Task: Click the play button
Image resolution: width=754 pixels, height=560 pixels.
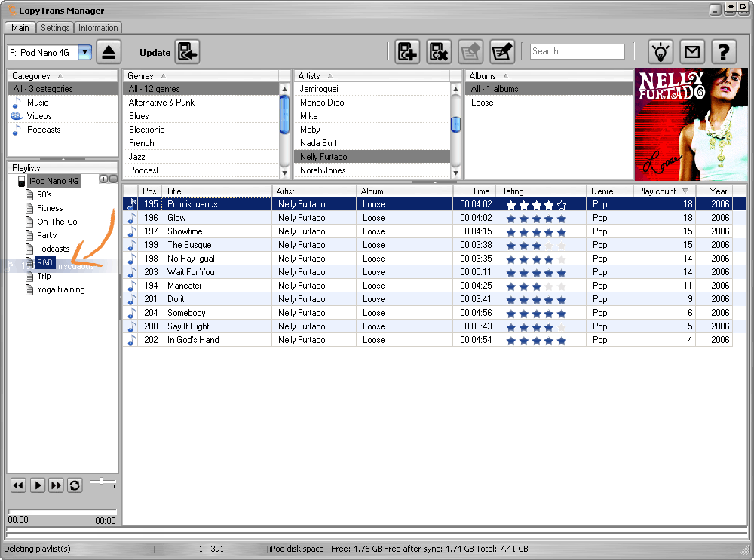Action: pos(38,485)
